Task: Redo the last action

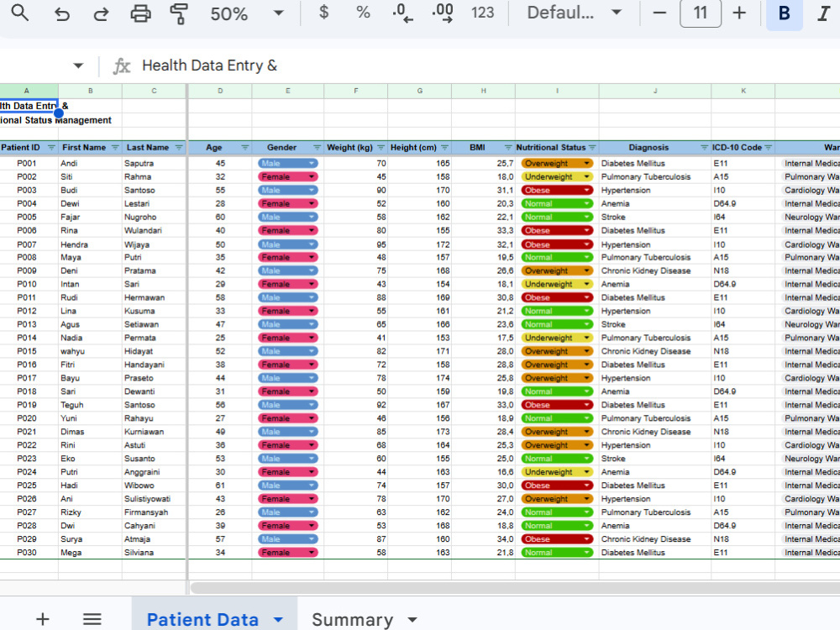Action: [102, 13]
